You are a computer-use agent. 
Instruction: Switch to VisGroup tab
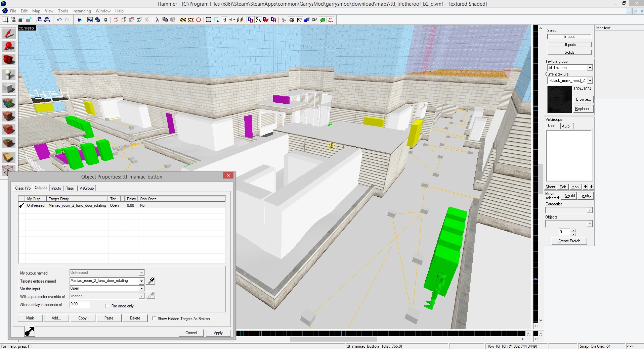[x=87, y=188]
